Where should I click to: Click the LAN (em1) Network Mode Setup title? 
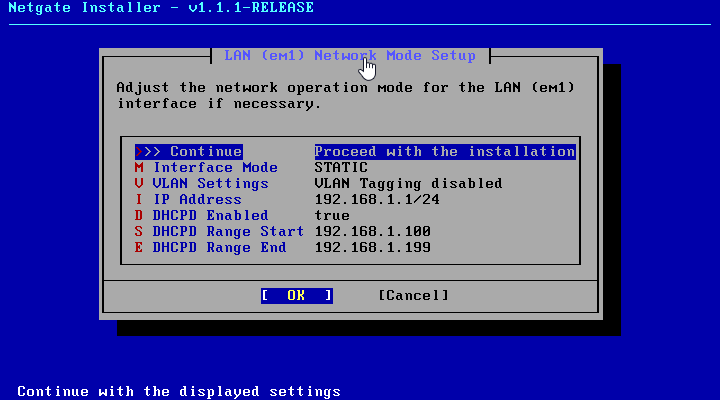pyautogui.click(x=350, y=55)
